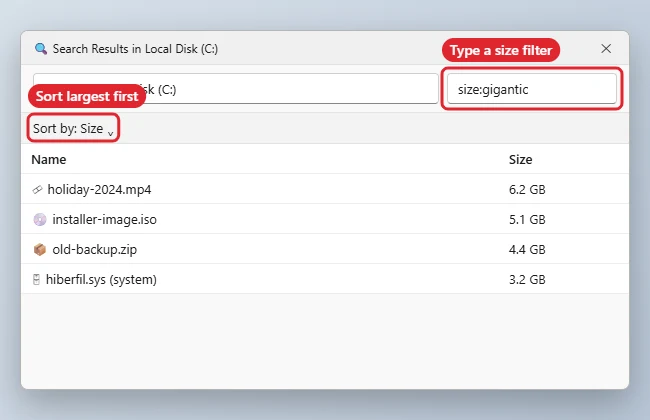The height and width of the screenshot is (420, 650).
Task: Click the 4.4 GB size value
Action: pos(527,250)
